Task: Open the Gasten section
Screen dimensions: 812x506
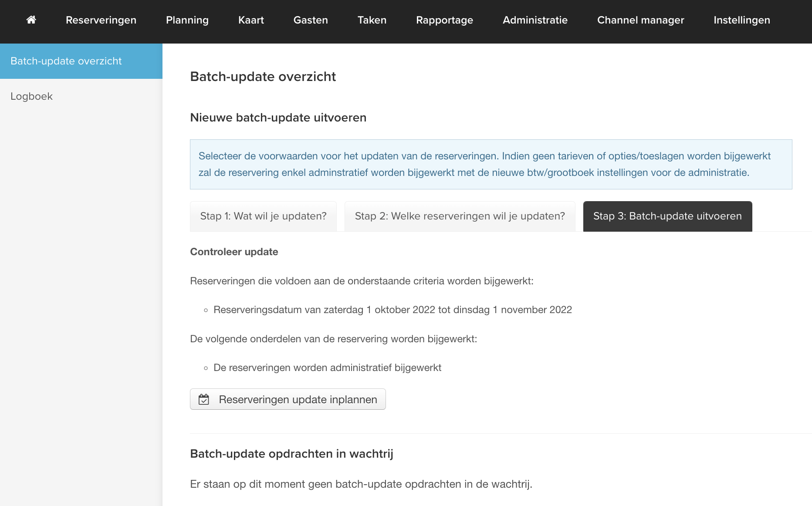Action: [x=310, y=20]
